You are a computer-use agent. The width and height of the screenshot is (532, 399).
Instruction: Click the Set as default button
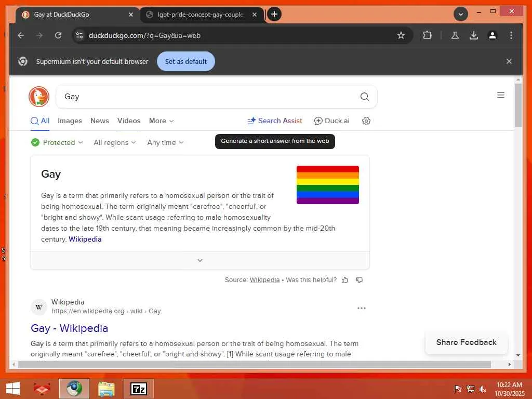click(x=186, y=61)
